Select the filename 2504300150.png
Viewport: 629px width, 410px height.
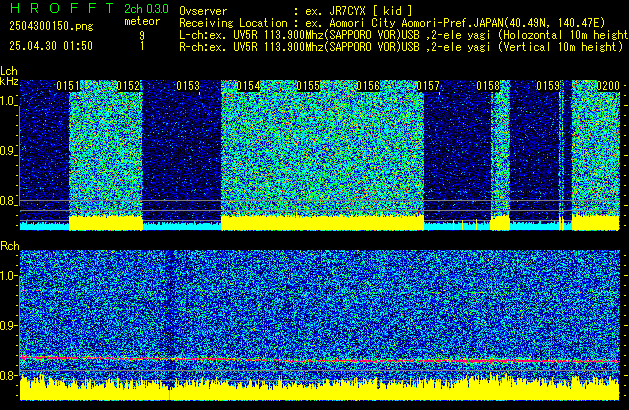[x=51, y=26]
